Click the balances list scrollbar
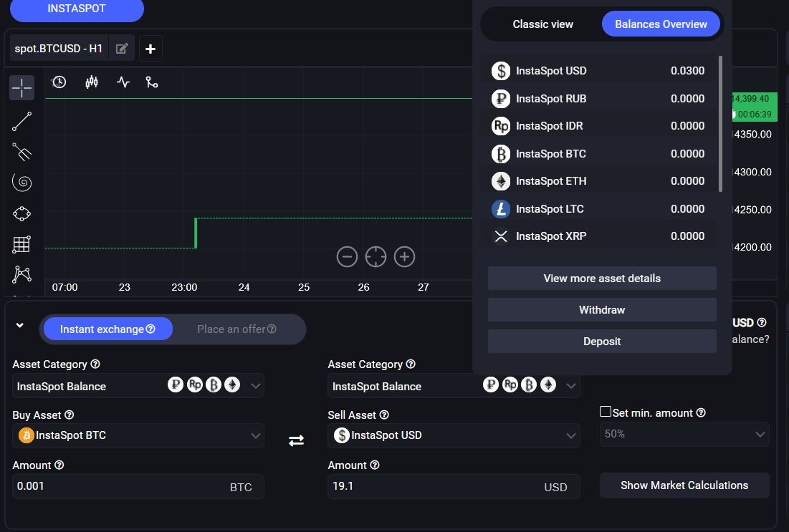This screenshot has height=532, width=789. [721, 124]
